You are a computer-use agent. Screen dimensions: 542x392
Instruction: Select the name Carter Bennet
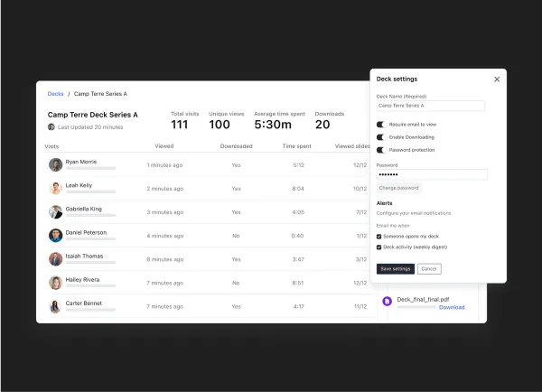(84, 303)
